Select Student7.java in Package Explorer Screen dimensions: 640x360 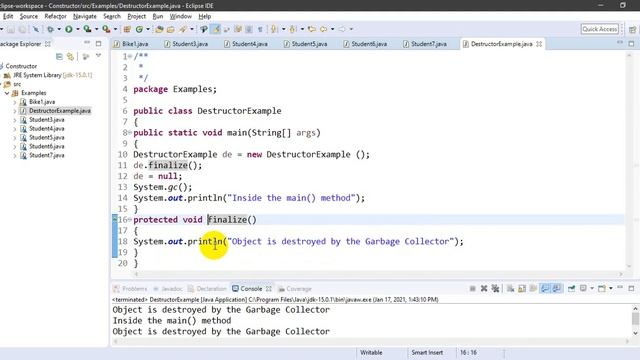point(47,155)
